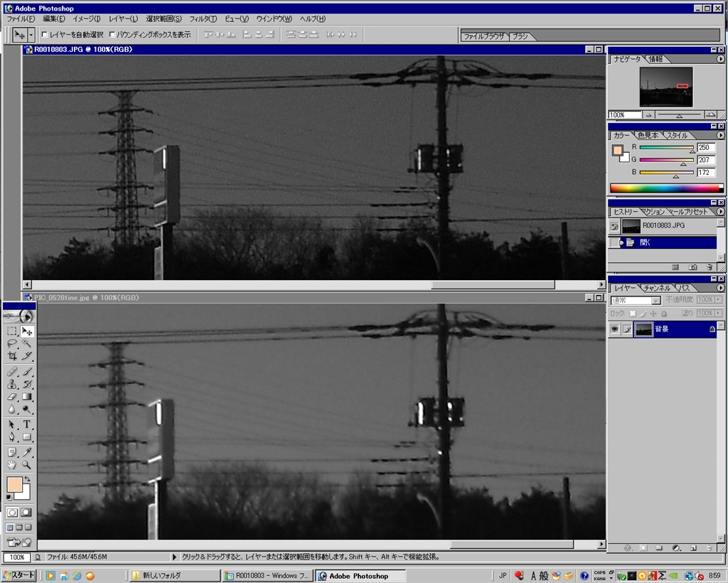Swap foreground and background colors
728x583 pixels.
coord(28,478)
